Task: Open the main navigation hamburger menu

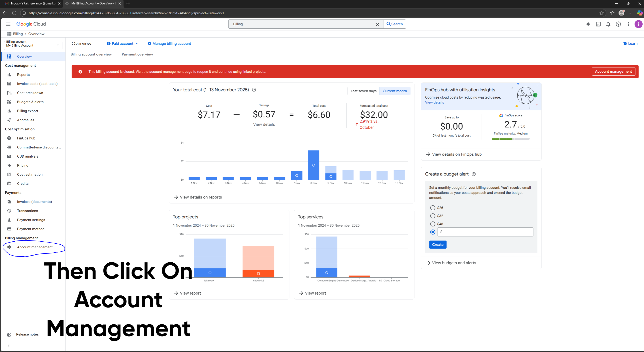Action: click(8, 24)
